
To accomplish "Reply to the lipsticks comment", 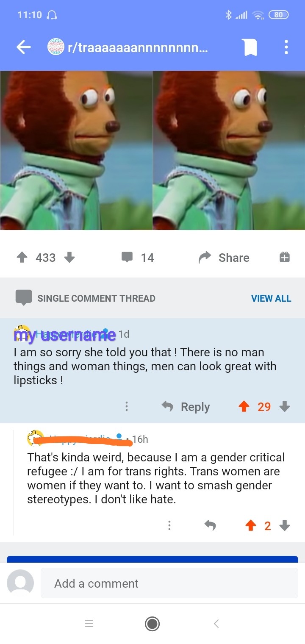I will 186,407.
